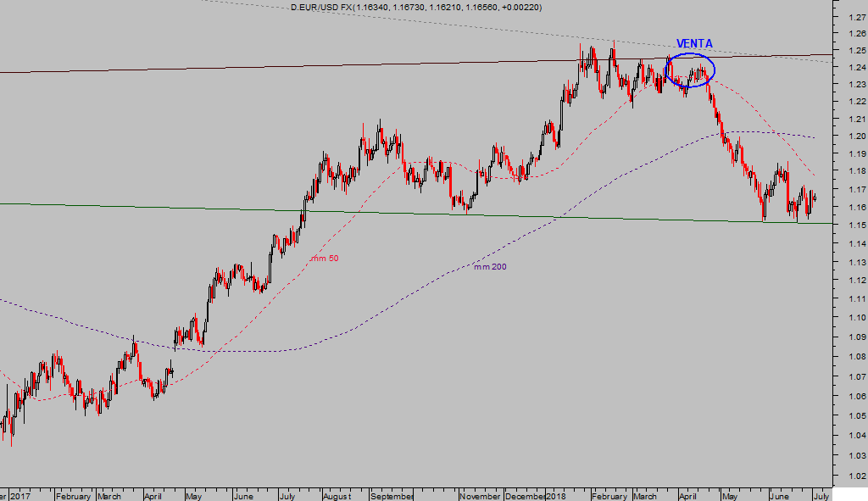Image resolution: width=868 pixels, height=501 pixels.
Task: Select the December label on time axis
Action: pos(526,496)
